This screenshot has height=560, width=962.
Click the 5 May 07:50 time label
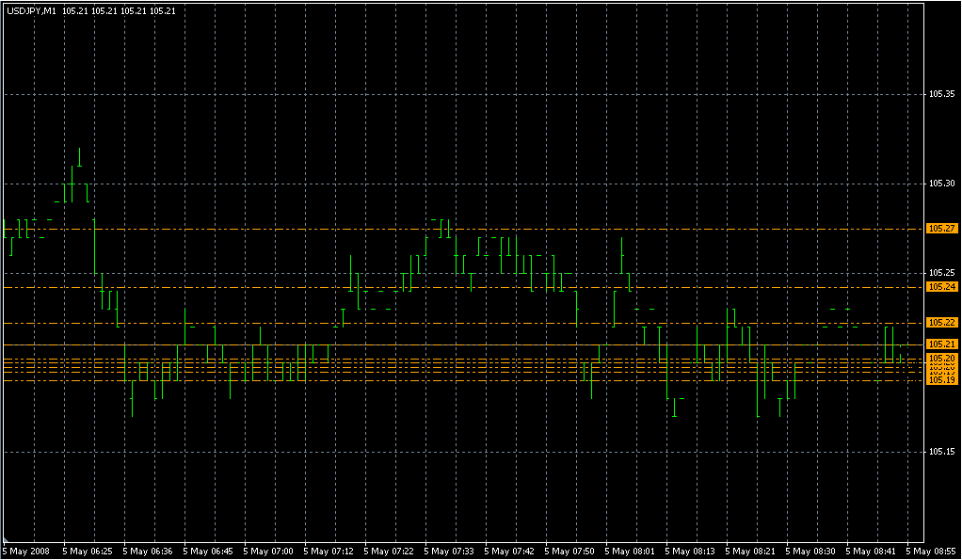point(570,551)
